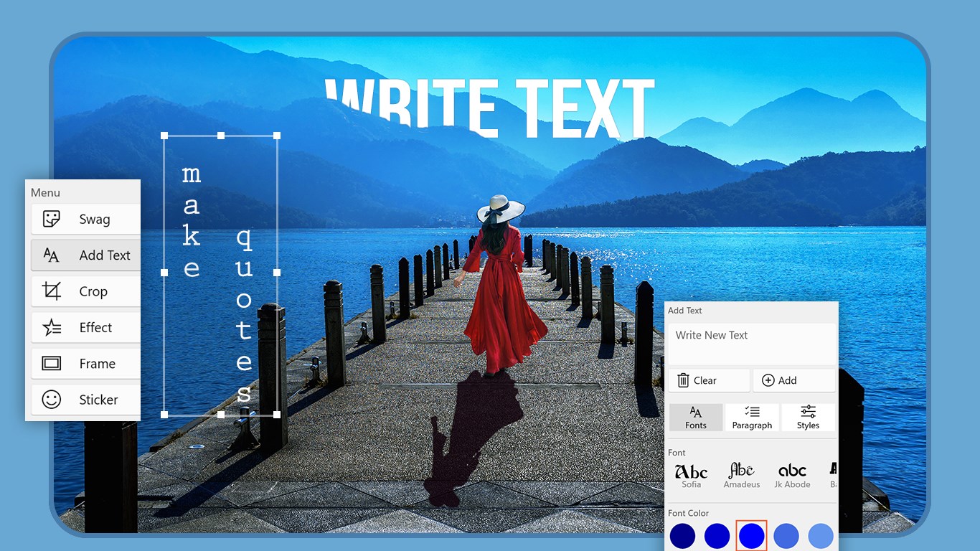The height and width of the screenshot is (551, 980).
Task: Switch to the Fonts tab
Action: pos(695,418)
